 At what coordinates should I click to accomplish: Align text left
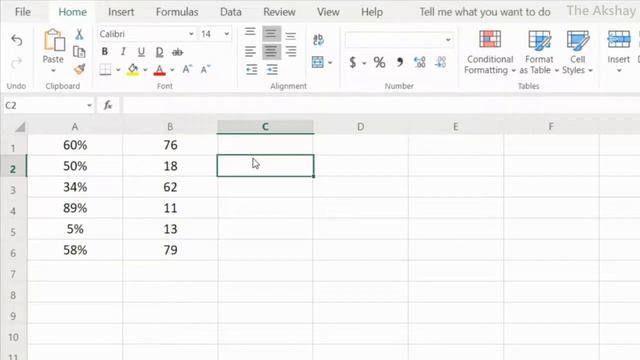click(250, 51)
